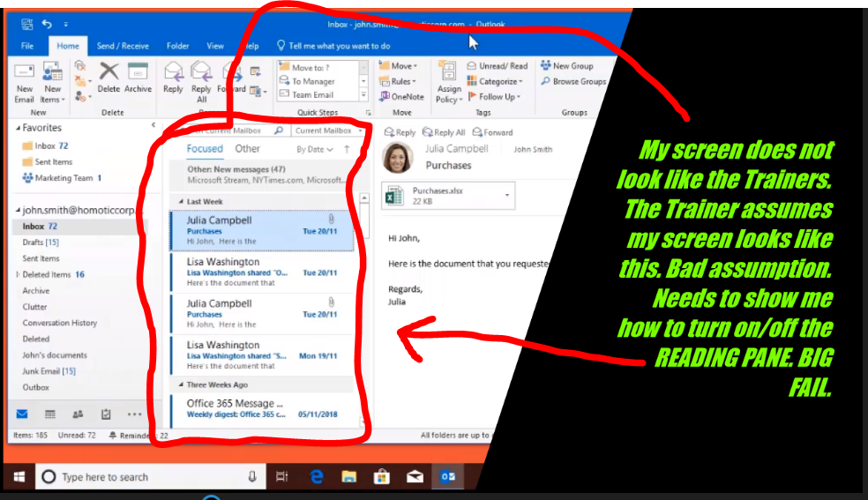Open the Follow Up flag menu
The width and height of the screenshot is (868, 500).
[x=494, y=96]
